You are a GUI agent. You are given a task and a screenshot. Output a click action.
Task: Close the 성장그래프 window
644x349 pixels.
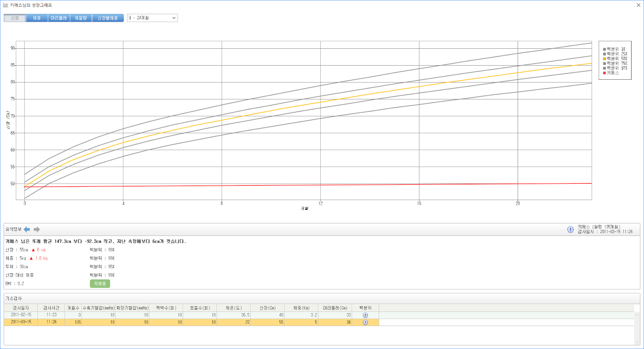click(x=638, y=5)
